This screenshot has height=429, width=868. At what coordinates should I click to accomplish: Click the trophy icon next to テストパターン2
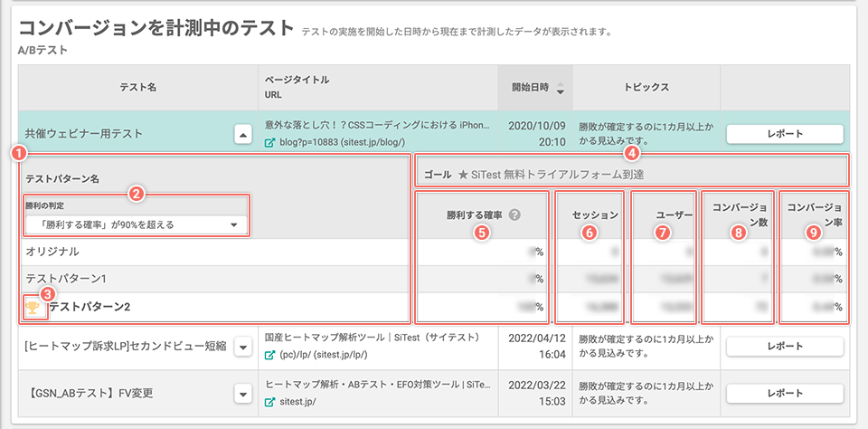33,308
